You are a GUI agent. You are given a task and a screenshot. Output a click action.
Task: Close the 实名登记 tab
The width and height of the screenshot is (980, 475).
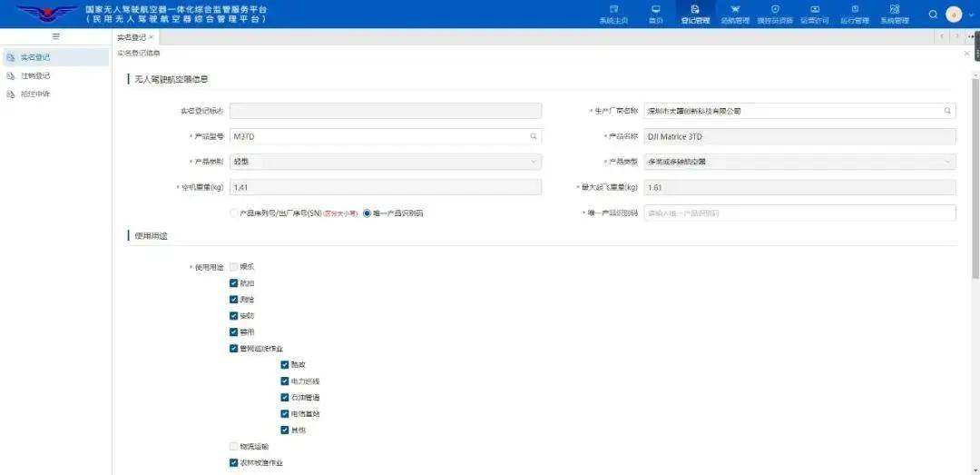pyautogui.click(x=152, y=37)
